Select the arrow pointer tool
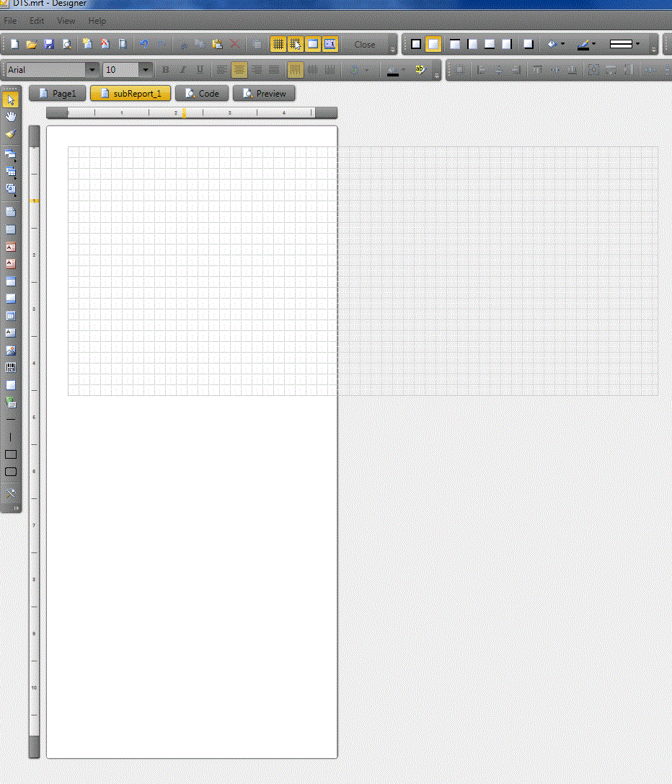The height and width of the screenshot is (784, 672). 11,100
